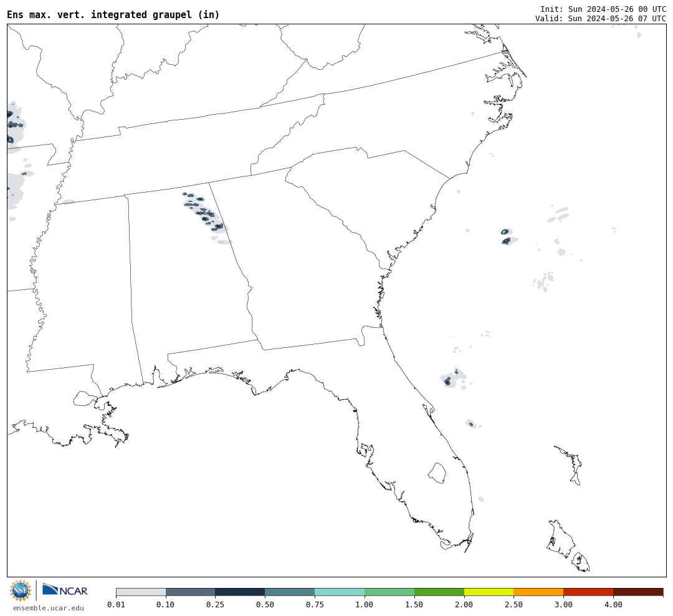Click the 0.10–0.25 slate colorbar swatch
The width and height of the screenshot is (673, 616).
[191, 592]
